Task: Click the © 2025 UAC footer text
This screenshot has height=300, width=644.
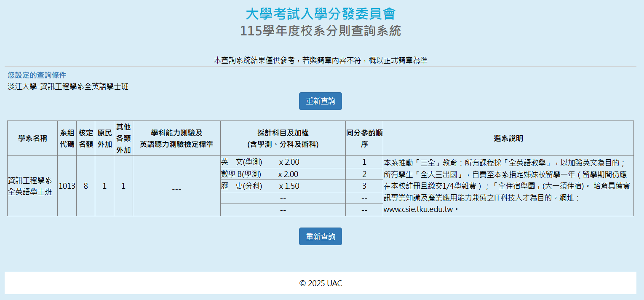Action: tap(321, 283)
